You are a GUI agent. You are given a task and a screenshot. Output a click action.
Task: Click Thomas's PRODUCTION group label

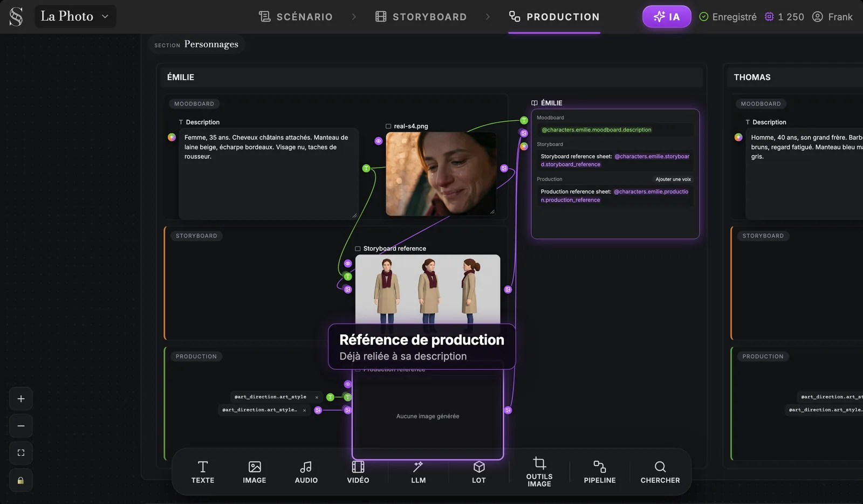[x=763, y=357]
